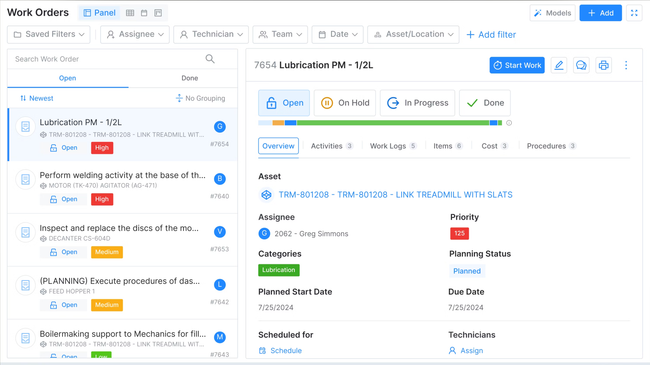Open Date filter dropdown
Screen dimensions: 650x365
coord(338,34)
